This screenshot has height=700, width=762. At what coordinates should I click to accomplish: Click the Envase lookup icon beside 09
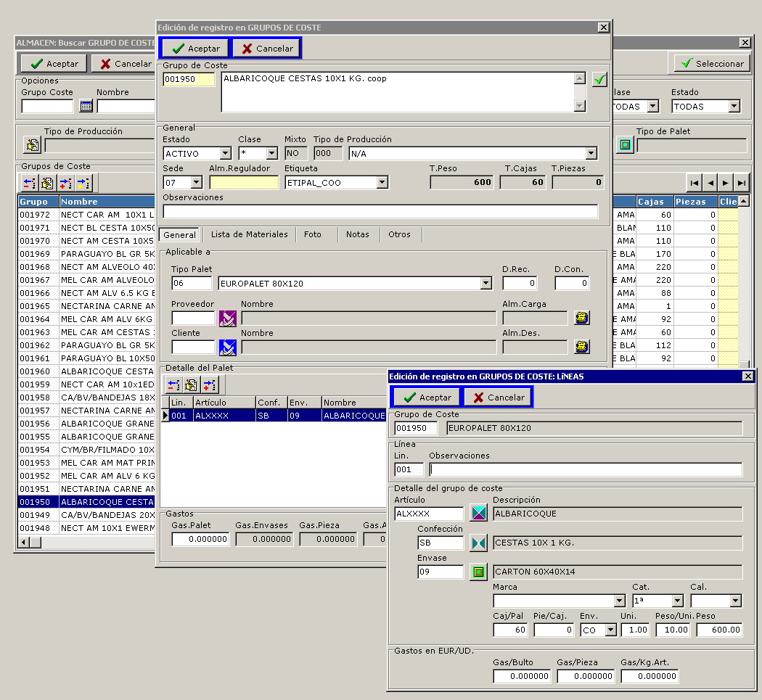click(x=478, y=572)
